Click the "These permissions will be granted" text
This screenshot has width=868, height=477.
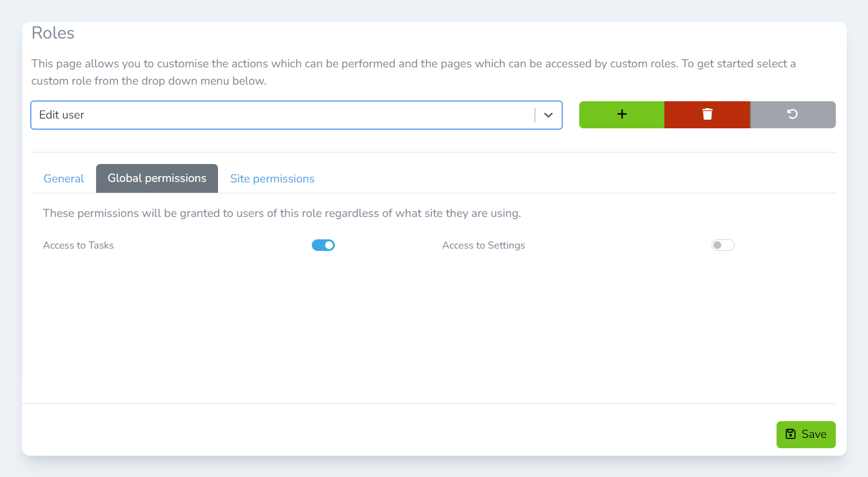click(x=282, y=213)
